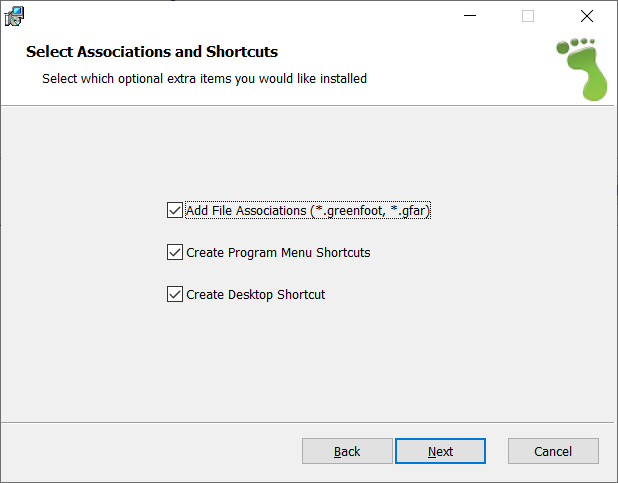The width and height of the screenshot is (618, 483).
Task: Click the "Select which optional extra items" subtitle
Action: (x=204, y=78)
